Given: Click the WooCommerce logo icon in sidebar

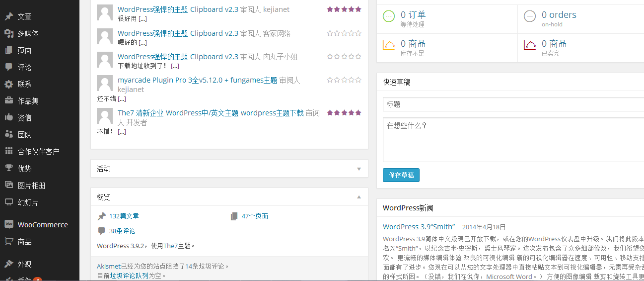Looking at the screenshot, I should point(8,224).
